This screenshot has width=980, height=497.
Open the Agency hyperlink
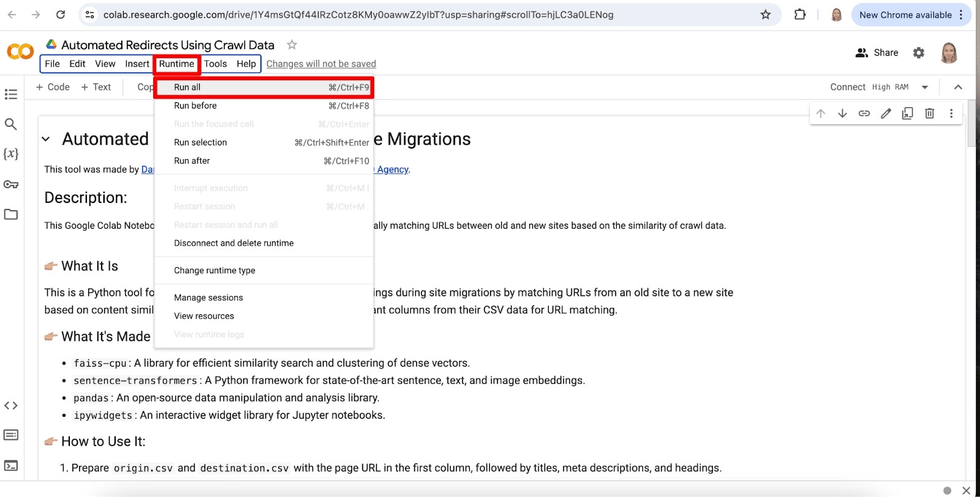click(392, 169)
